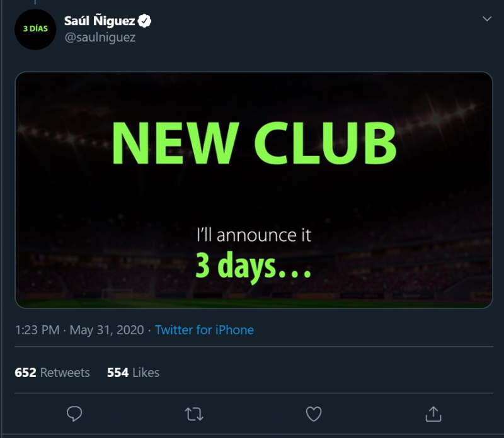This screenshot has height=438, width=504.
Task: Click the "May 31, 2020" date
Action: point(107,330)
